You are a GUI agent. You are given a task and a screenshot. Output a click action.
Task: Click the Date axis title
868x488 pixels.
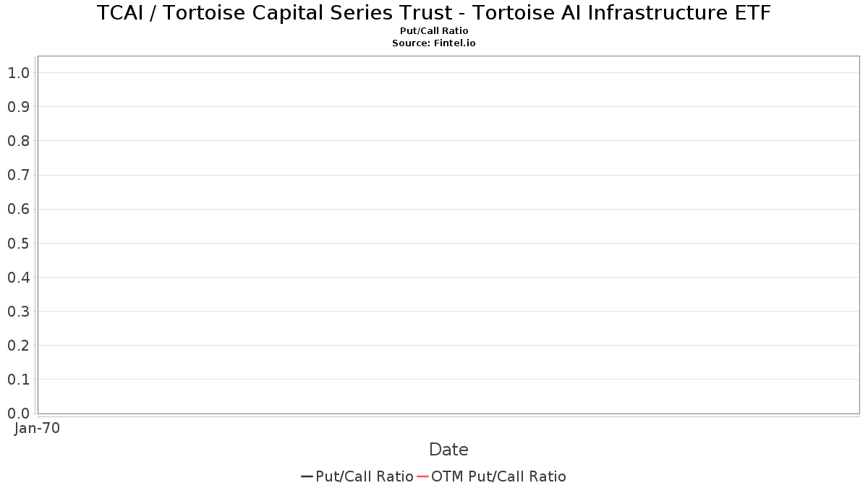[x=448, y=450]
